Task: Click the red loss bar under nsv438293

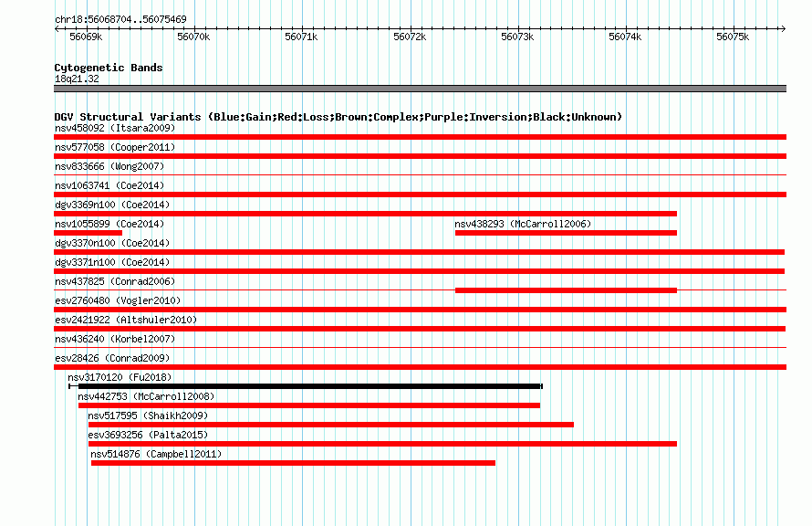Action: click(x=566, y=233)
